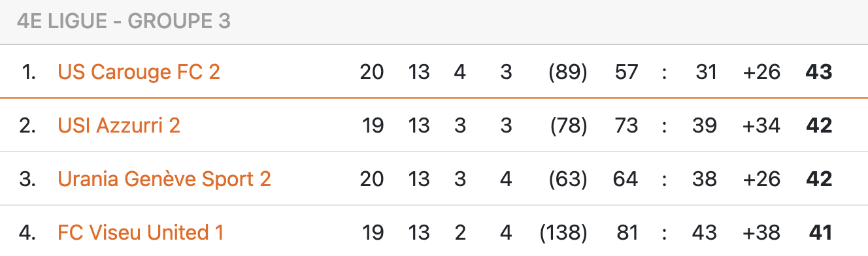Select Urania Genève Sport 2 points total 42
This screenshot has width=868, height=256.
point(819,179)
